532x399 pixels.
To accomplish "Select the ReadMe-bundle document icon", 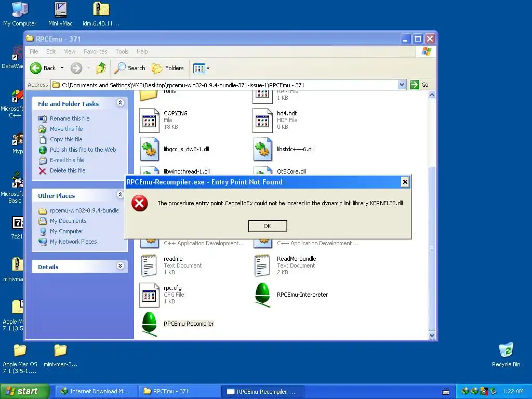I will pyautogui.click(x=262, y=265).
